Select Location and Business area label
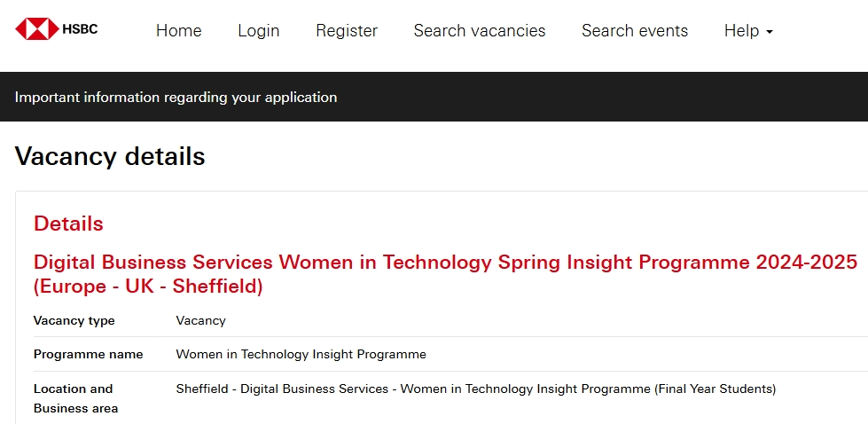The image size is (868, 424). point(76,398)
